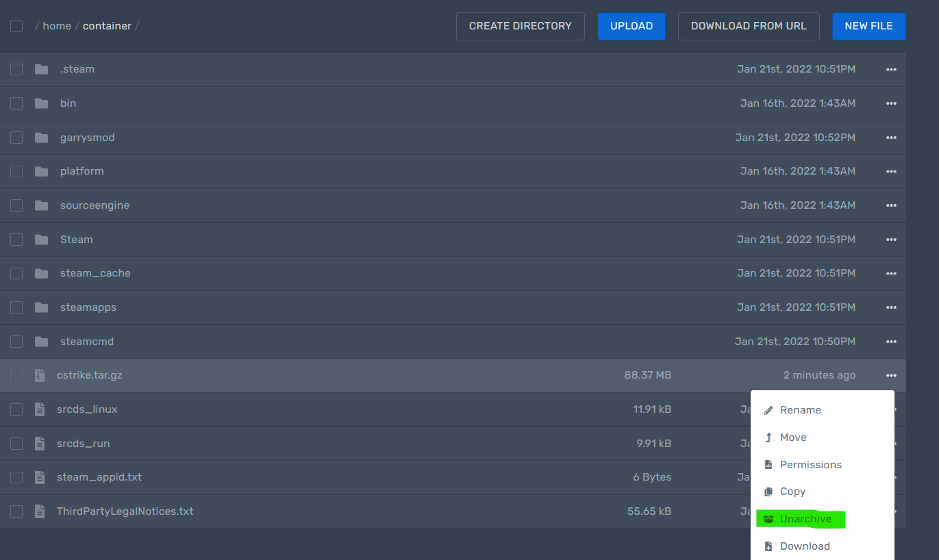The image size is (939, 560).
Task: Open the actions menu for Steam folder
Action: point(891,239)
